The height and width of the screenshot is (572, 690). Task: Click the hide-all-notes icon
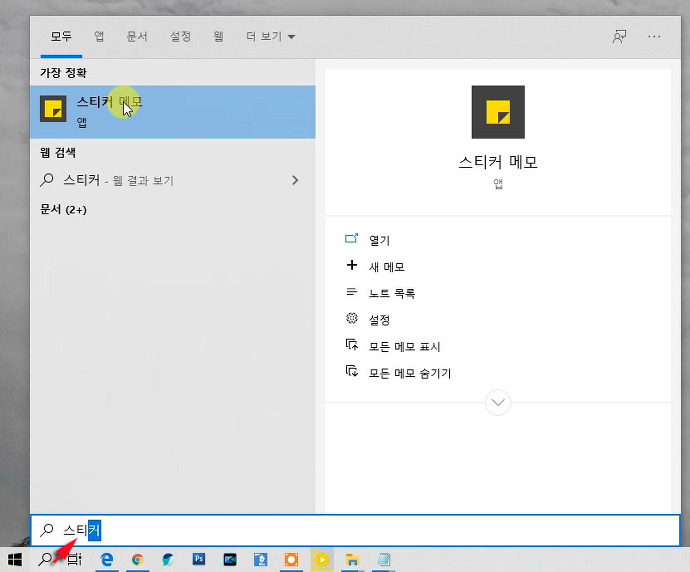click(x=352, y=371)
